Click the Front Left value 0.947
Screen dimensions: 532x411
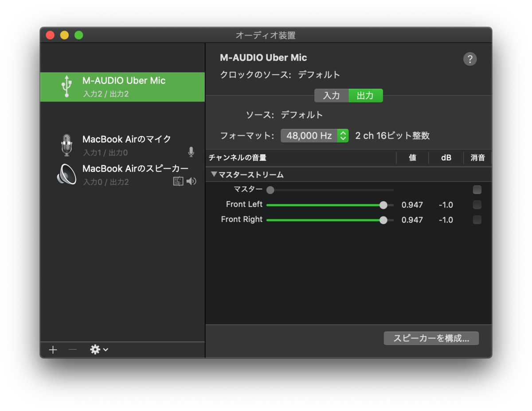tap(412, 205)
